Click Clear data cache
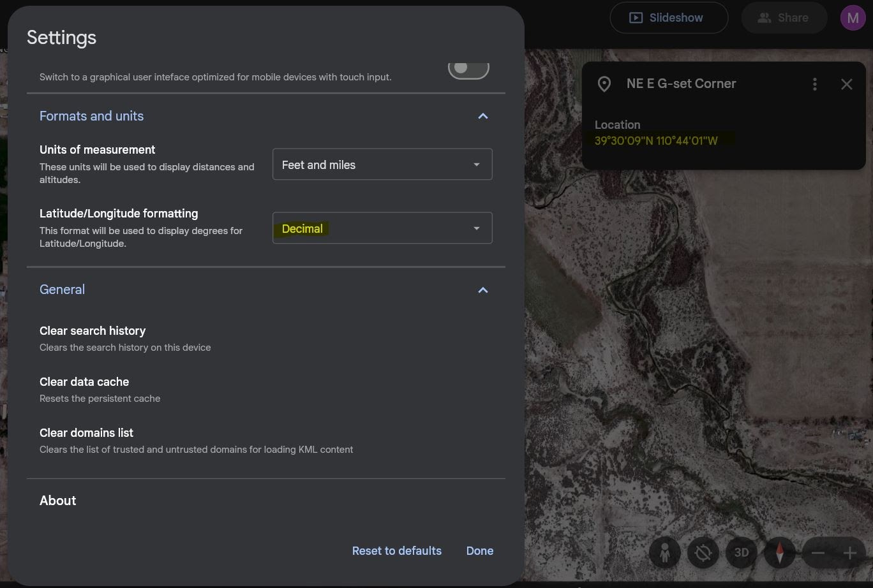 tap(84, 382)
